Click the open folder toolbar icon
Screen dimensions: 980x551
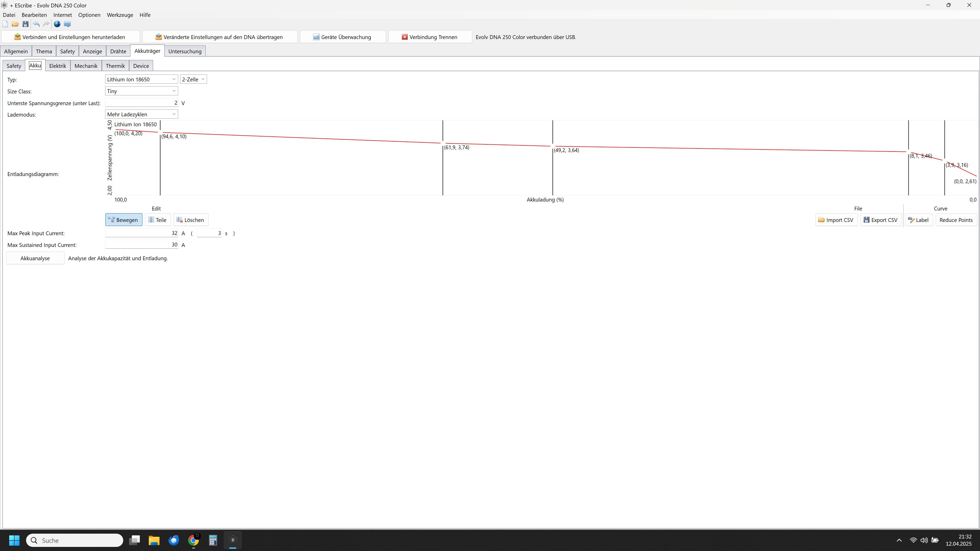(15, 24)
